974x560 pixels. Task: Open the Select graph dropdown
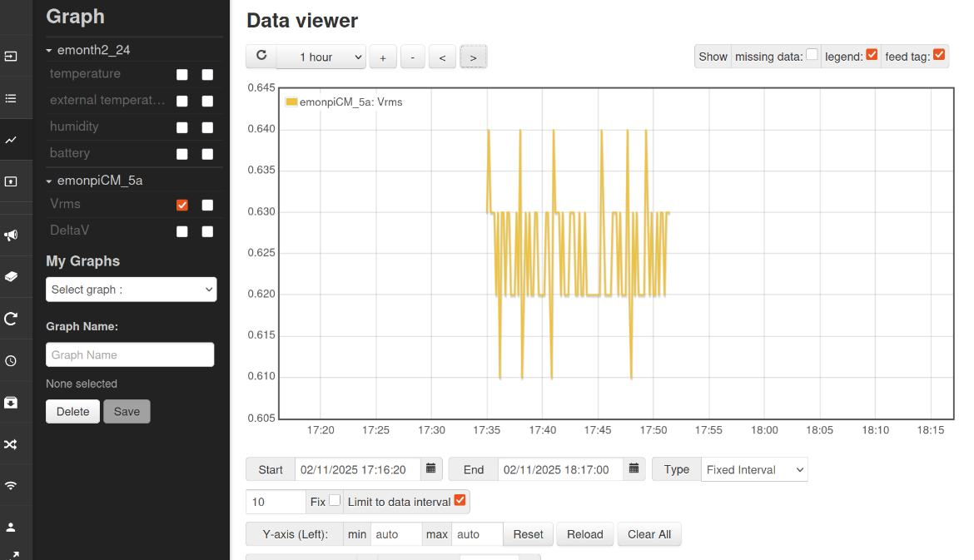132,290
